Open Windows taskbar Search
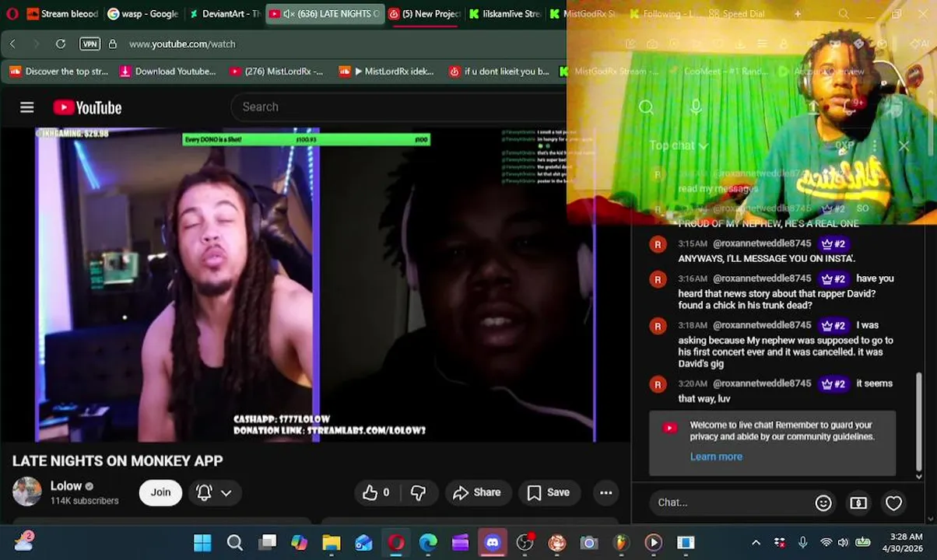 [x=234, y=543]
